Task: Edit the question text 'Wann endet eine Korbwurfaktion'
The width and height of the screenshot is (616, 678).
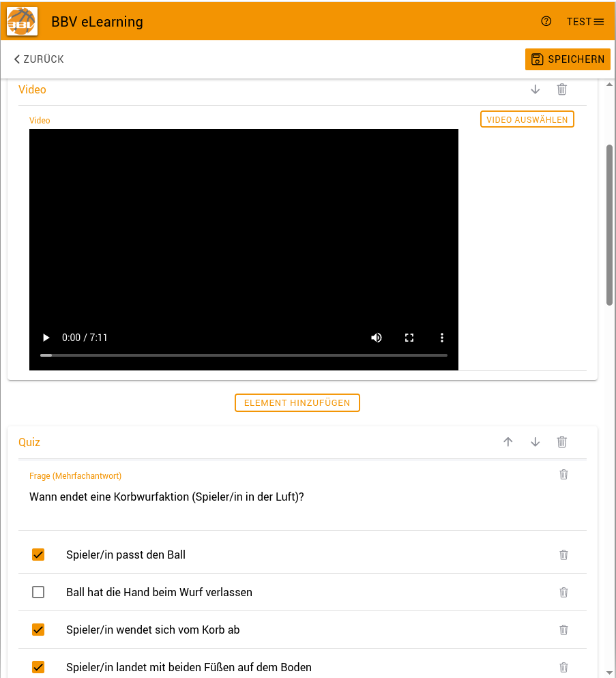Action: [166, 497]
